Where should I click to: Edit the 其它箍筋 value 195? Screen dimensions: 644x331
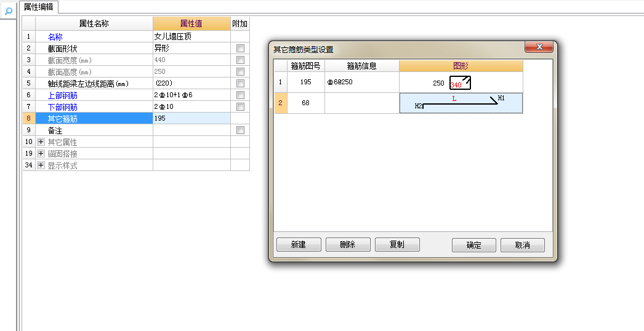[191, 119]
